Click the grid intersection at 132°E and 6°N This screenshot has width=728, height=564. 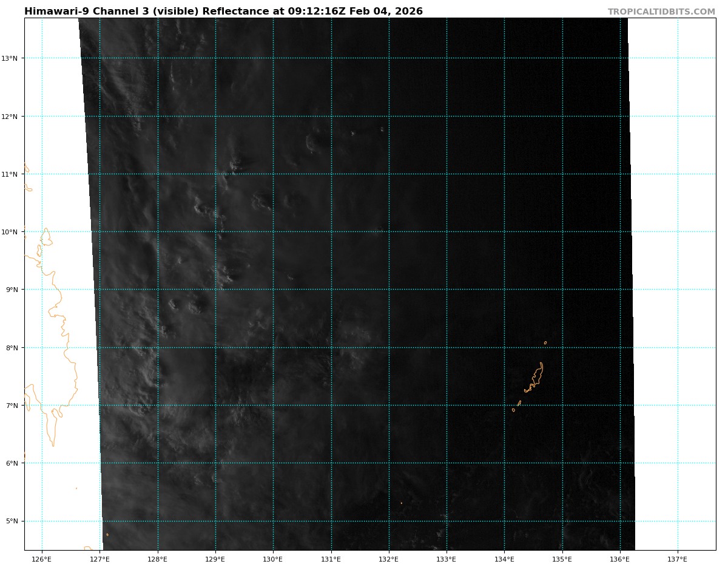389,463
